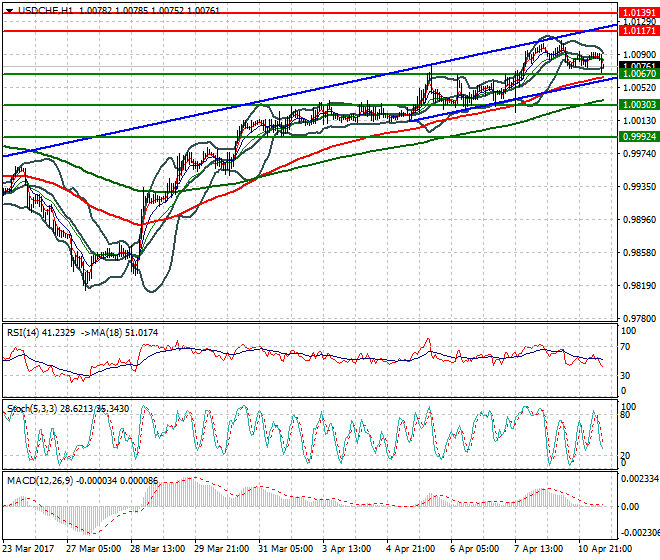This screenshot has width=660, height=560.
Task: Click the 1.00900 price scale value
Action: click(x=639, y=55)
